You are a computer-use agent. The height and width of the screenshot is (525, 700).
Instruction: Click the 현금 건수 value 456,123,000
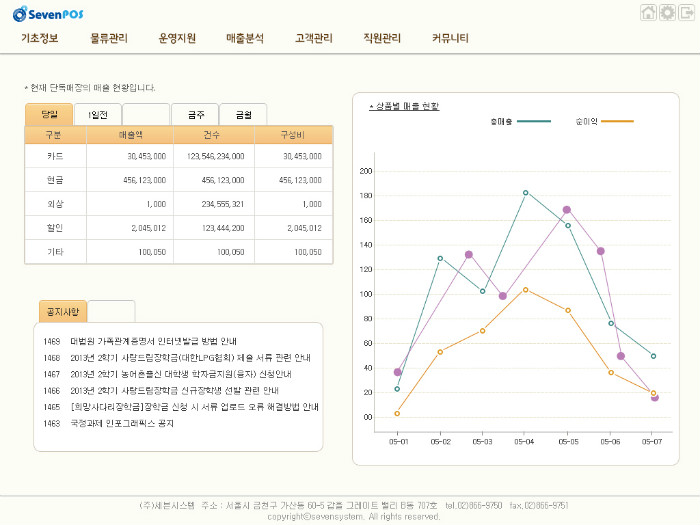coord(223,180)
